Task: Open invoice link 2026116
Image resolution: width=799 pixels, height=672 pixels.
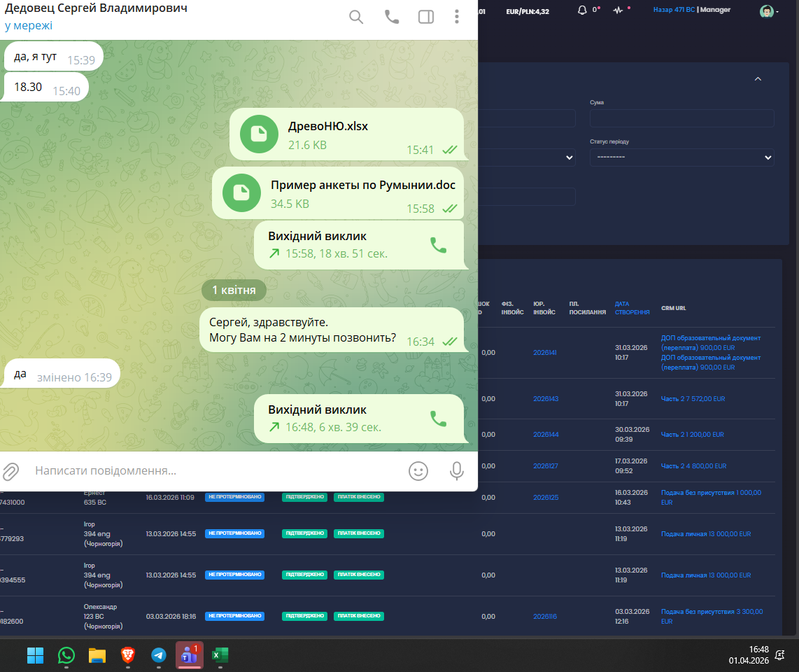Action: (545, 617)
